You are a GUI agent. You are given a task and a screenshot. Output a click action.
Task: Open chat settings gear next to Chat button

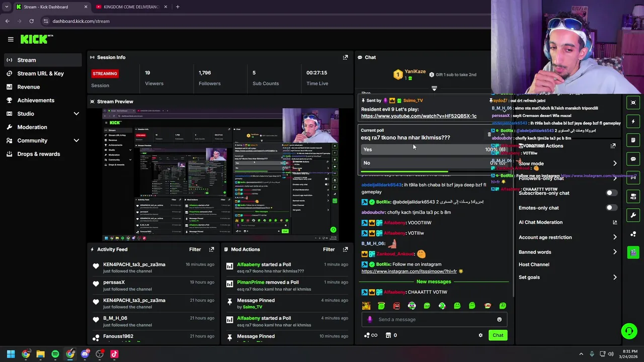[480, 335]
